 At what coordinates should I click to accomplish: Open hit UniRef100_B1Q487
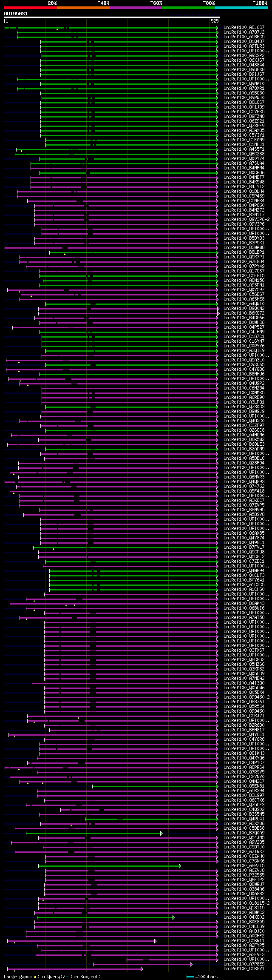(x=244, y=42)
